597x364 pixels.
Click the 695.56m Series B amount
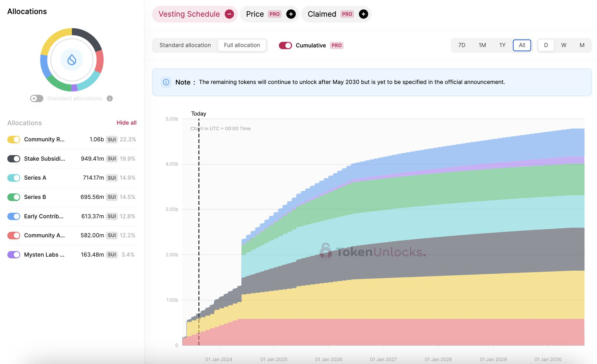click(92, 197)
